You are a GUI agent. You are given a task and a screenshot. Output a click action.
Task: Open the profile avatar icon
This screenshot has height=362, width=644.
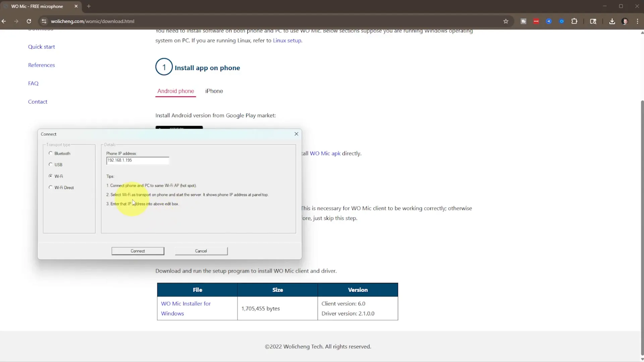click(625, 21)
